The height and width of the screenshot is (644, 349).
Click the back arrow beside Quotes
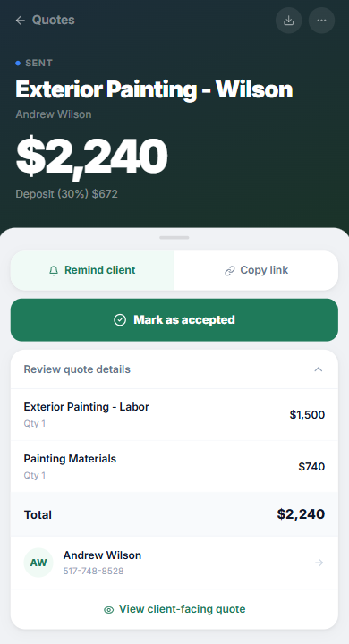coord(21,20)
